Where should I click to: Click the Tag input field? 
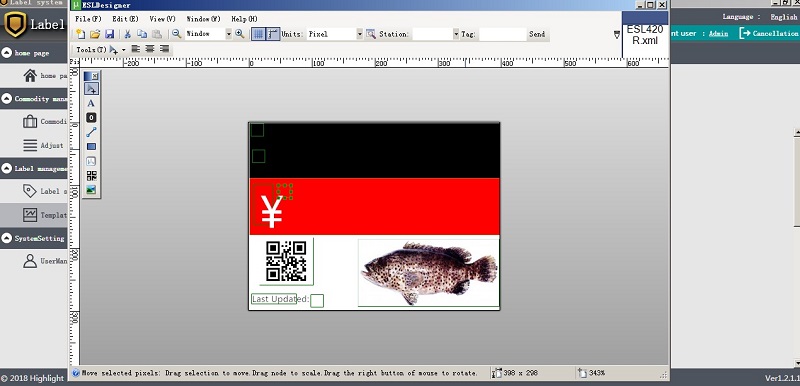(503, 34)
